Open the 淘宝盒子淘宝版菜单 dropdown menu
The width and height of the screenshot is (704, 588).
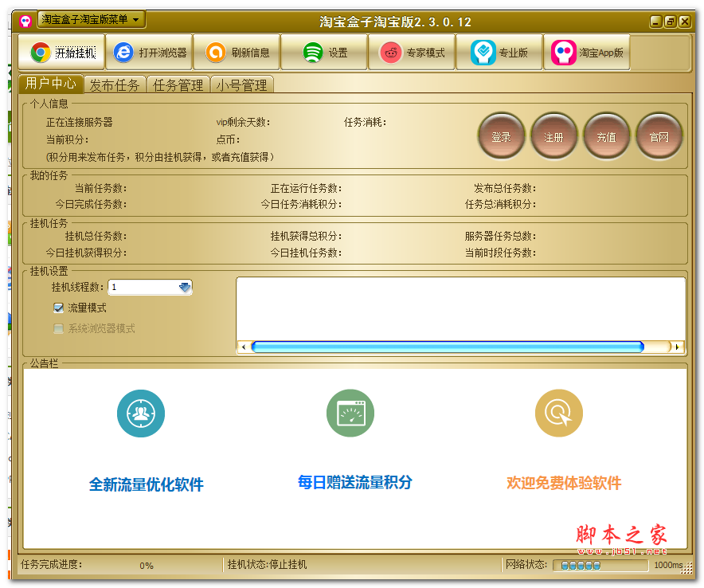point(91,19)
